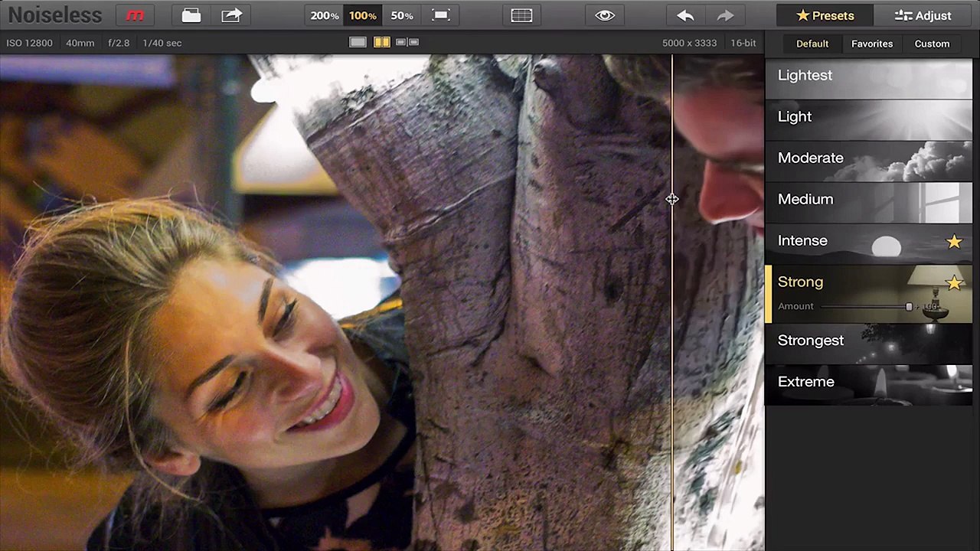Click the 5000 x 3333 dimensions text
Screen dimensions: 980x551
(690, 43)
